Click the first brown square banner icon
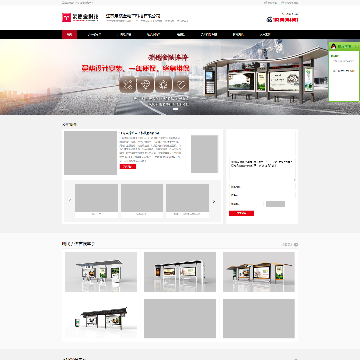 tap(128, 84)
